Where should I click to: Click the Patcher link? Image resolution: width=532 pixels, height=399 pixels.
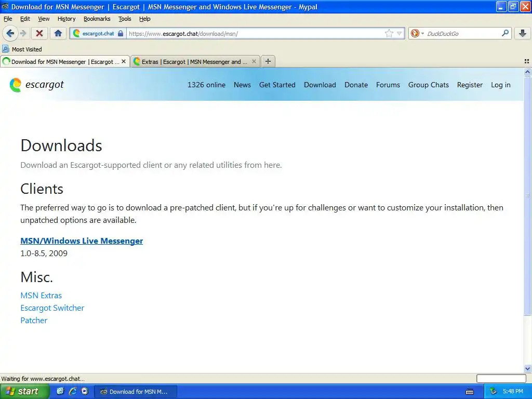[x=34, y=321]
